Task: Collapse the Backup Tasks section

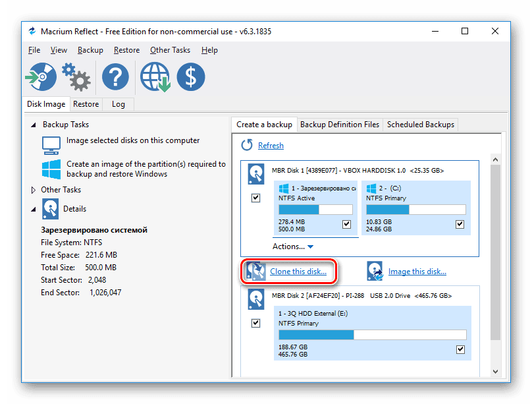Action: coord(33,125)
